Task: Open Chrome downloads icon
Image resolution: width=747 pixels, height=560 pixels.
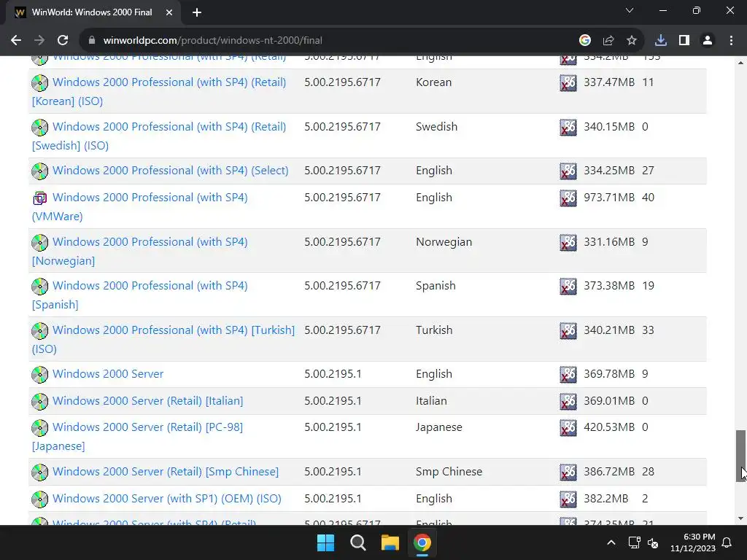Action: click(x=661, y=41)
